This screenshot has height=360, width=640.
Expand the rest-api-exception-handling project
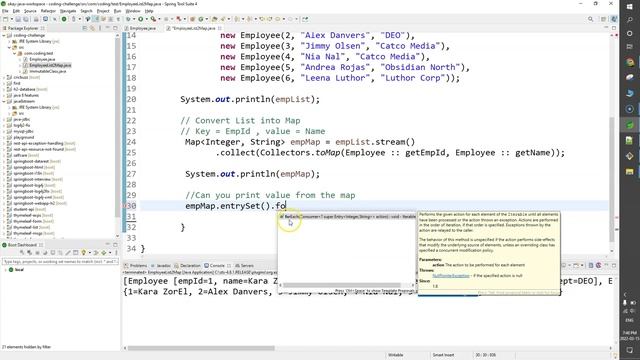point(4,143)
